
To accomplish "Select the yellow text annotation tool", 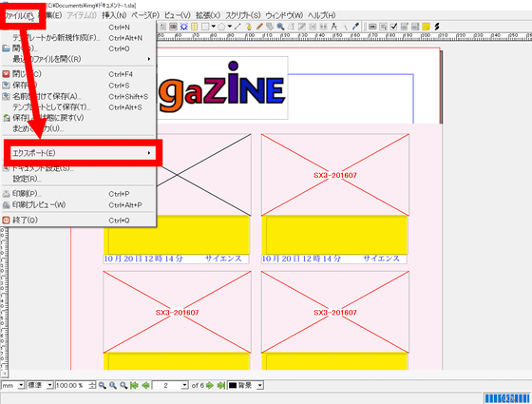I will 427,27.
